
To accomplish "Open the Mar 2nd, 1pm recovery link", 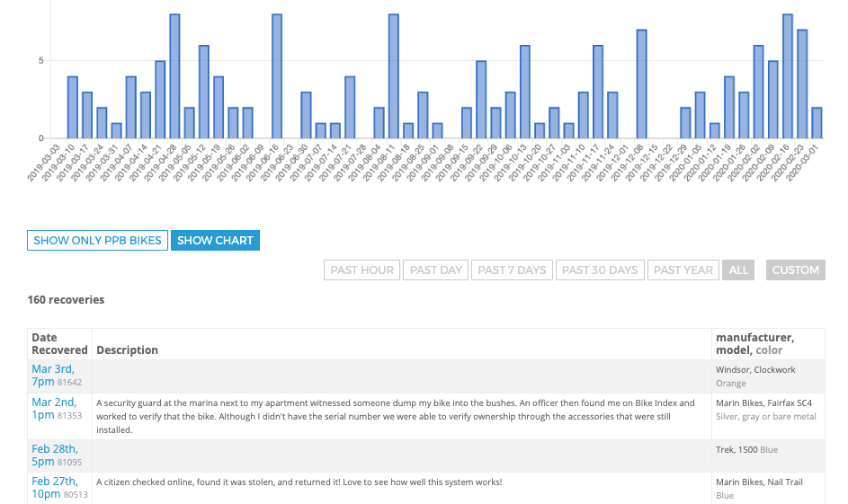I will coord(54,409).
